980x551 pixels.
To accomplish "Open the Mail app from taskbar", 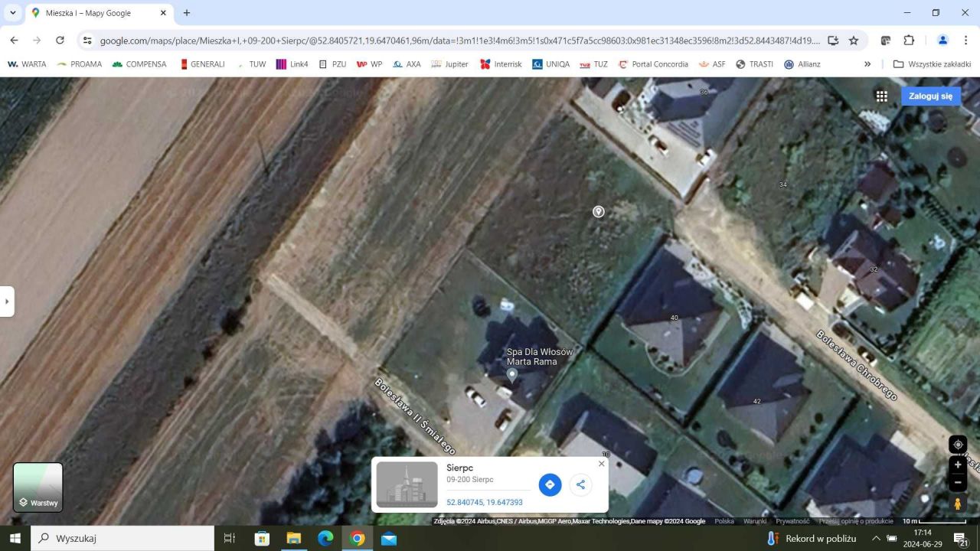I will [x=389, y=538].
